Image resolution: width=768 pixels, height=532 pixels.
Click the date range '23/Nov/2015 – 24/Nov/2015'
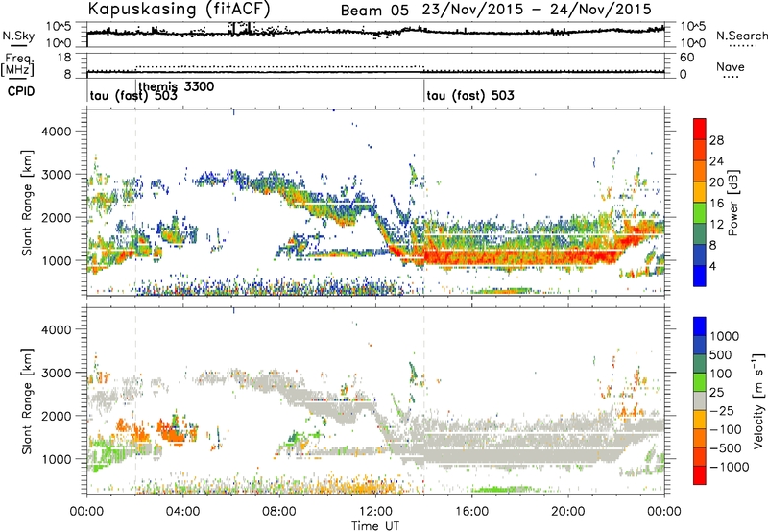[x=537, y=10]
